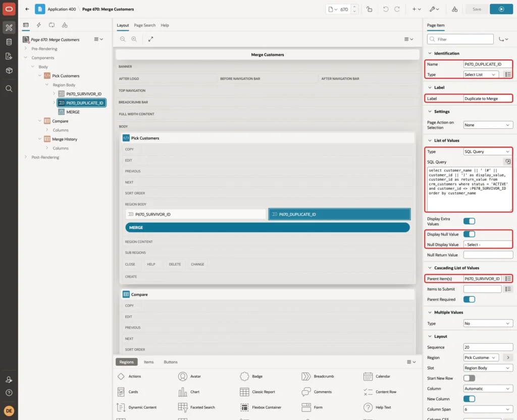Redo the last change

397,9
